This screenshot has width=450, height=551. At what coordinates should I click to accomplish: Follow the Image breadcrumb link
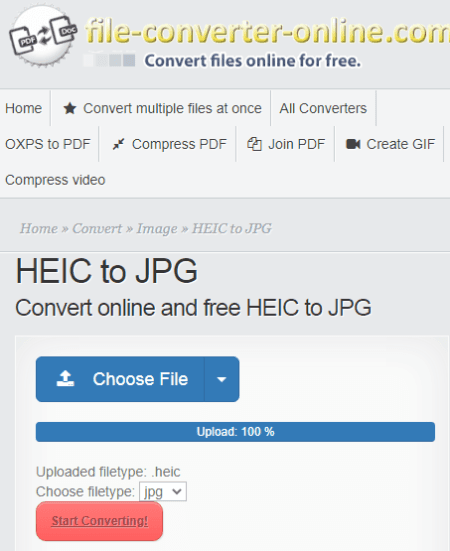pyautogui.click(x=157, y=229)
